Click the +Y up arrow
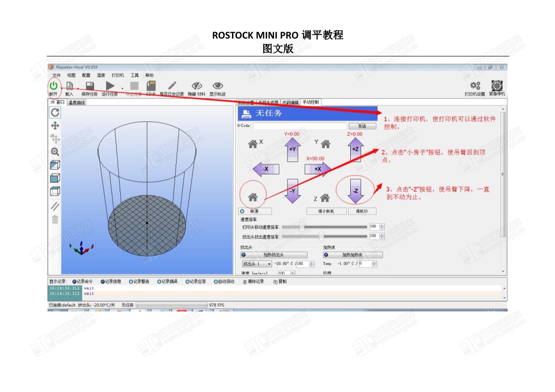The height and width of the screenshot is (392, 555). [292, 149]
